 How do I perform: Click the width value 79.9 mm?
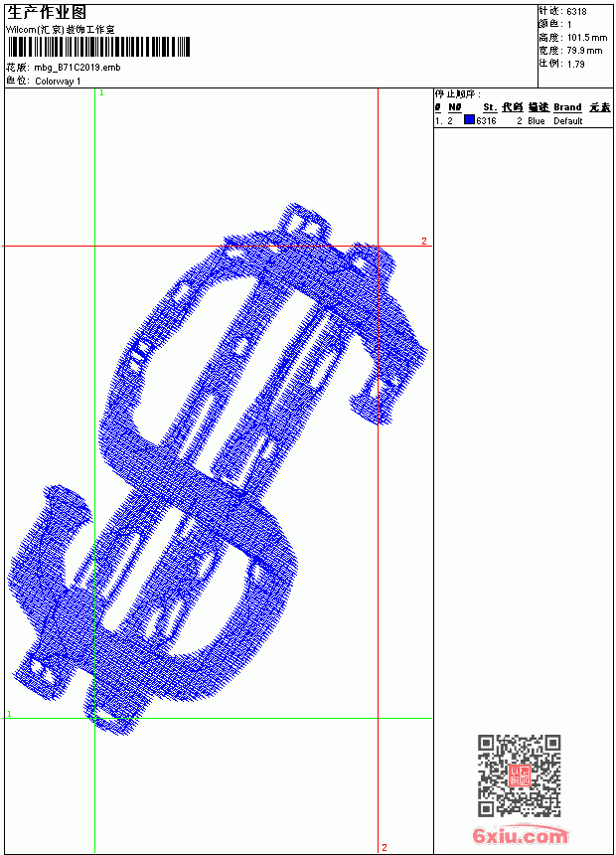tap(584, 51)
